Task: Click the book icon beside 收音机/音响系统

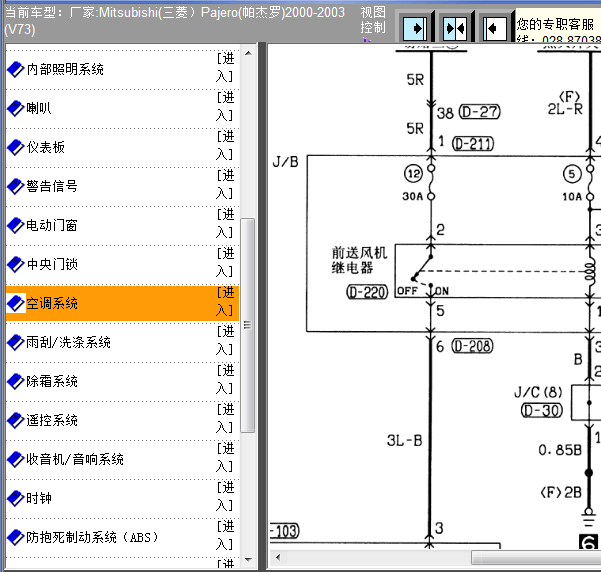Action: click(15, 459)
